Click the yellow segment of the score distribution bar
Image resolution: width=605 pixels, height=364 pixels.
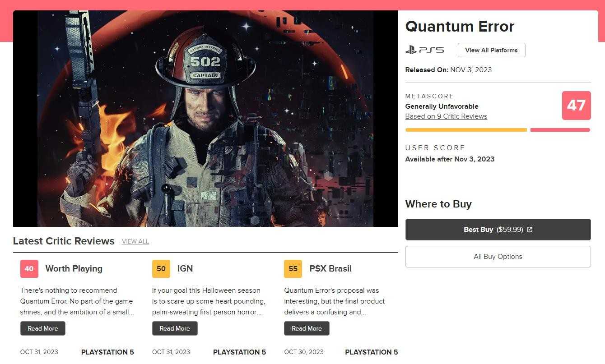[x=466, y=130]
